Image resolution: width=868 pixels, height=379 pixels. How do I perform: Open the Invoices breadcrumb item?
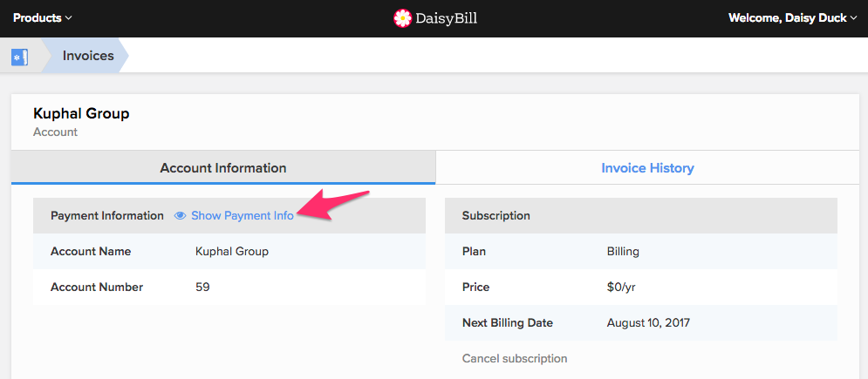(88, 56)
